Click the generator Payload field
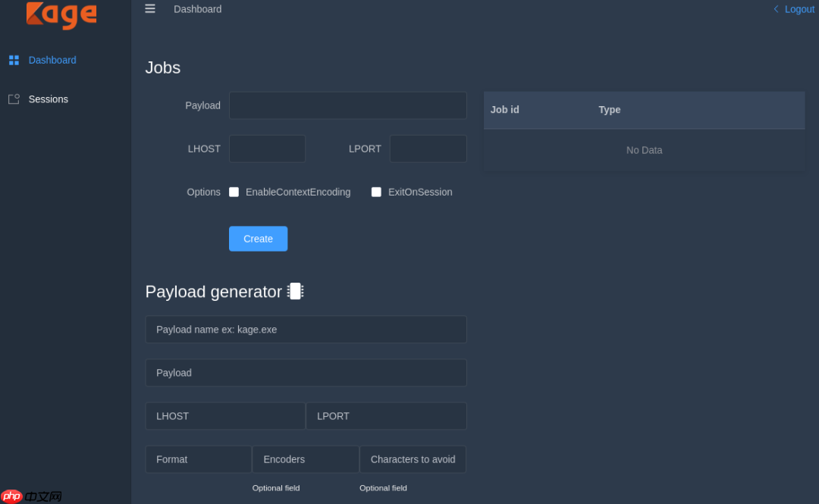Viewport: 819px width, 504px height. click(306, 373)
